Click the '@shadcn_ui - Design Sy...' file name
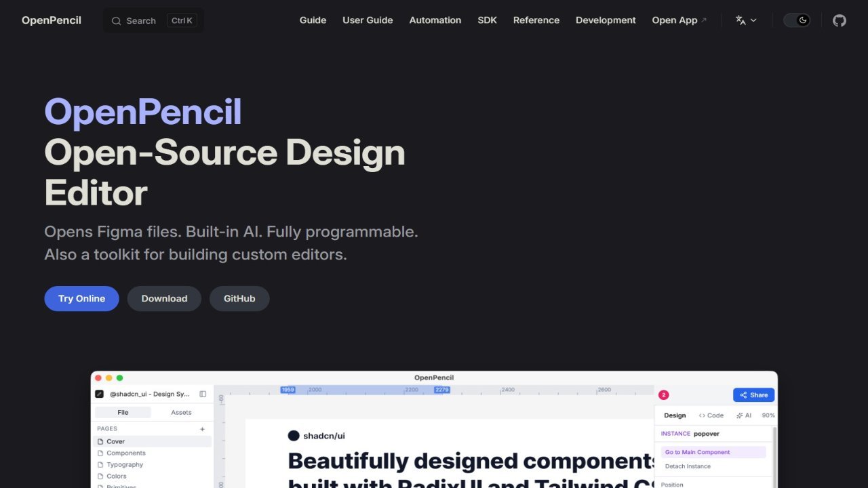 coord(150,394)
